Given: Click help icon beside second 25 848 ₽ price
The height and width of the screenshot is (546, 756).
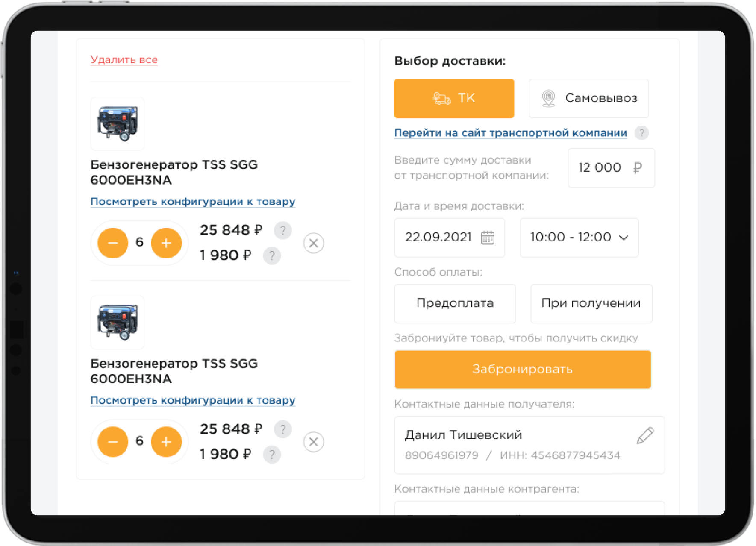Looking at the screenshot, I should point(282,429).
